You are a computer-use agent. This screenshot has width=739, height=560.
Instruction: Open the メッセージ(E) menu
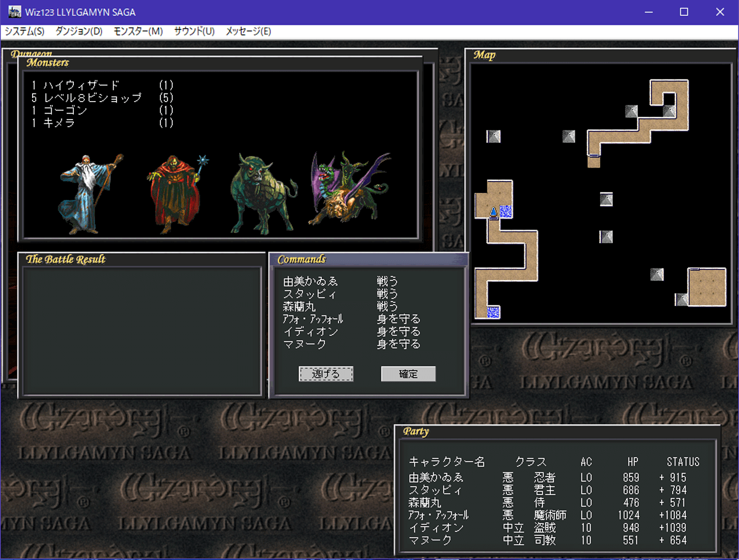pos(248,32)
